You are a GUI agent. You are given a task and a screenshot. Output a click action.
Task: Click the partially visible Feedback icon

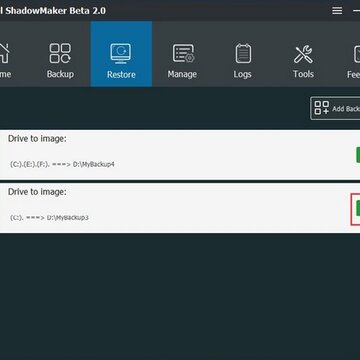click(357, 54)
